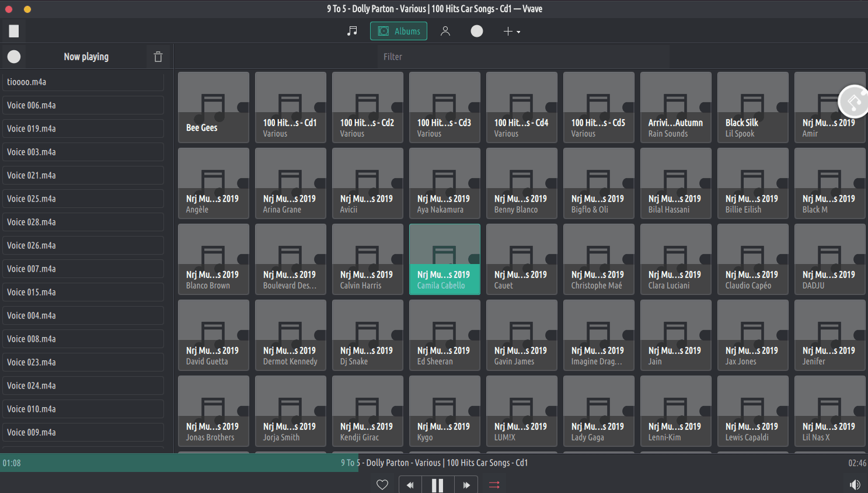Open the tracks view music note icon
Image resolution: width=868 pixels, height=493 pixels.
(352, 31)
